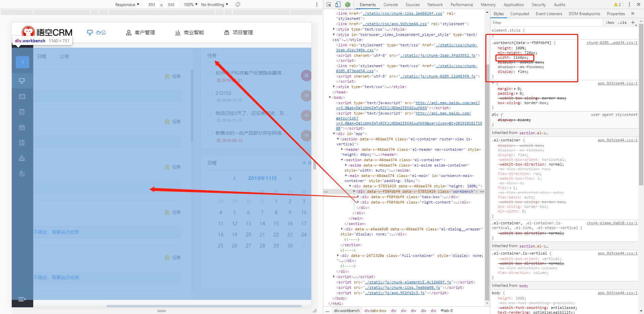
Task: Expand the tabs-box div node
Action: coord(358,197)
